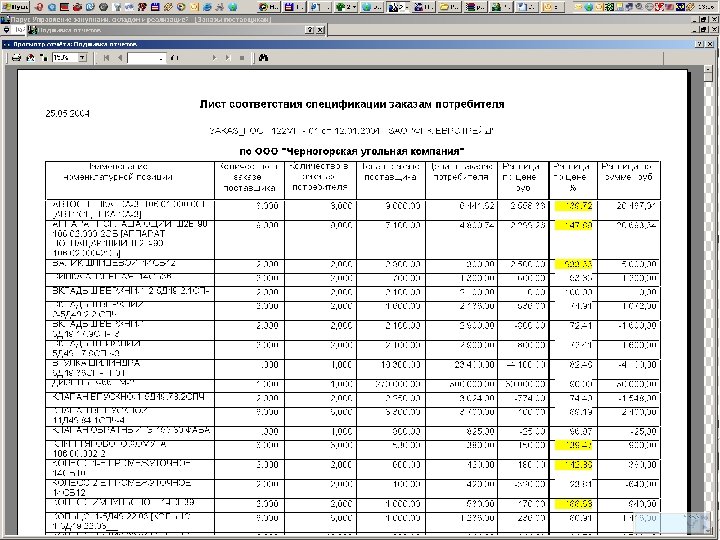The image size is (720, 540).
Task: Click the report title "Лист соответствия спецификации"
Action: pos(293,104)
